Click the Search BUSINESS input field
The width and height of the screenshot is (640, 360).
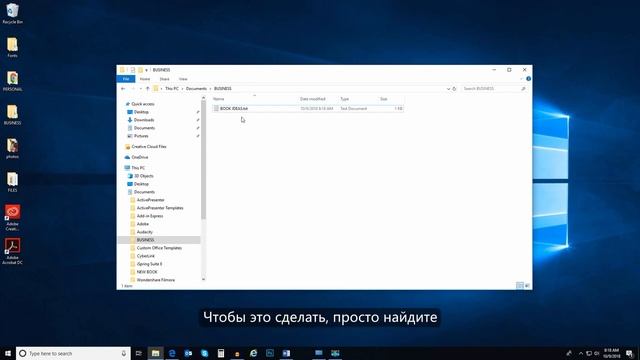click(x=494, y=89)
